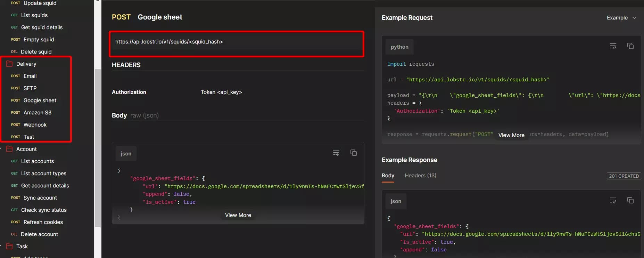Screen dimensions: 644x258
Task: Click the "append": false line in request body
Action: [x=167, y=194]
